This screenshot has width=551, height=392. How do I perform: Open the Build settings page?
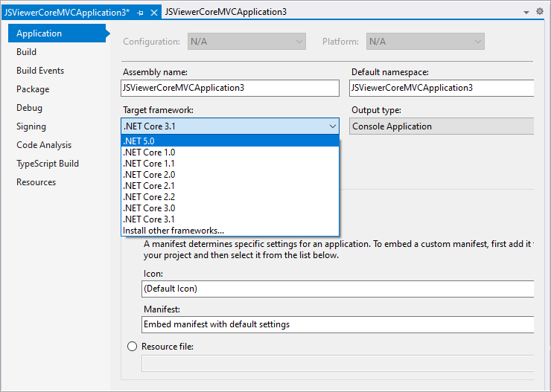point(26,52)
